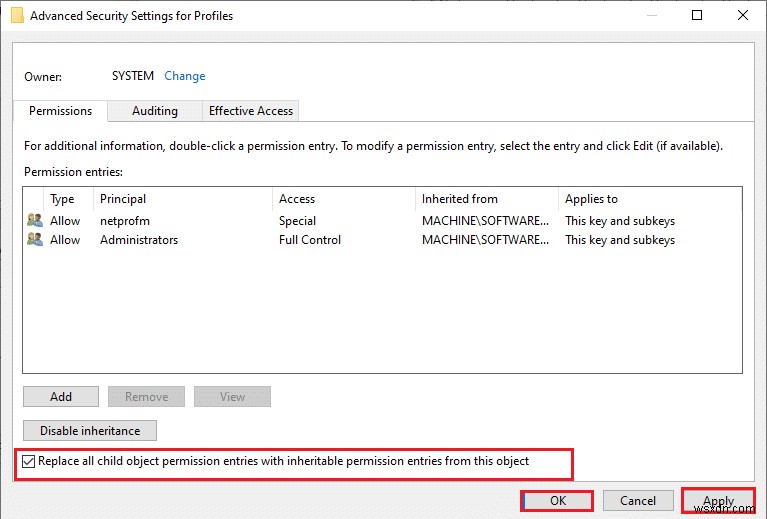Click the Special access value
Screen dimensions: 767x519
click(x=297, y=221)
